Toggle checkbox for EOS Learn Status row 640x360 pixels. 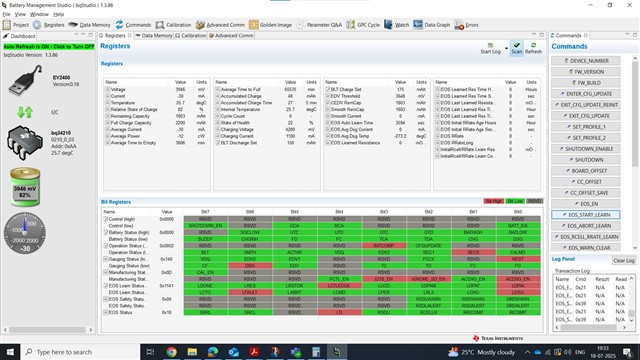click(x=106, y=286)
